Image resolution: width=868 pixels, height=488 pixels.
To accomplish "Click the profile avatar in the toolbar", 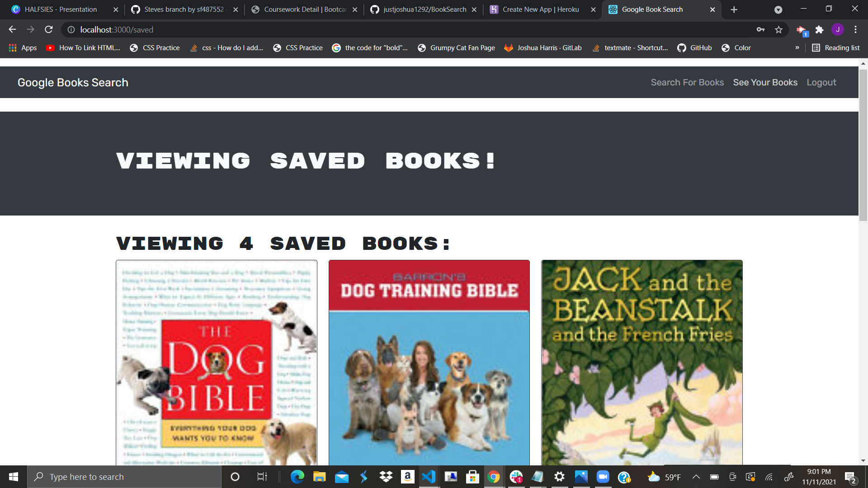I will (x=838, y=29).
